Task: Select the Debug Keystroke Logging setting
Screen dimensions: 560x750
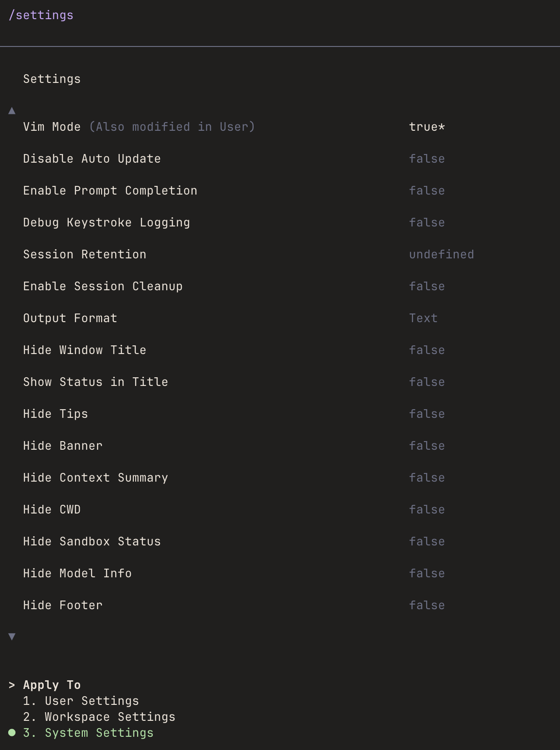Action: pos(107,222)
